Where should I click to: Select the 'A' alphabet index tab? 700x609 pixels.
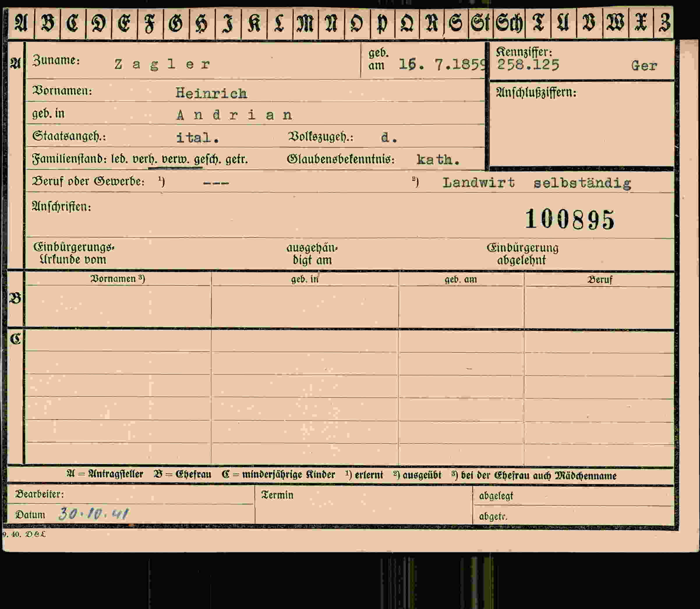pyautogui.click(x=21, y=24)
